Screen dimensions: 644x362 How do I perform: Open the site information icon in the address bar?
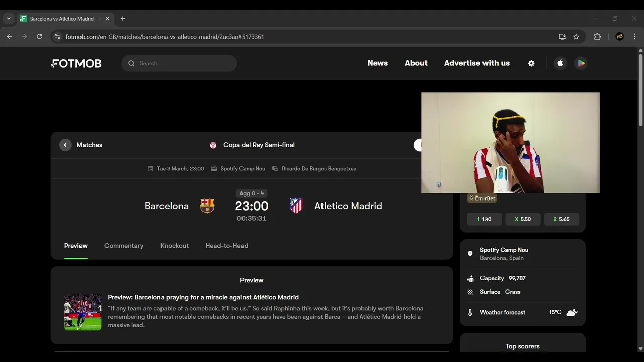[57, 37]
